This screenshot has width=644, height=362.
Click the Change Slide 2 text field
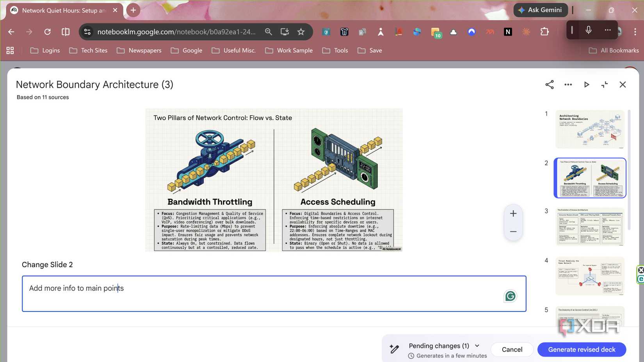point(273,293)
